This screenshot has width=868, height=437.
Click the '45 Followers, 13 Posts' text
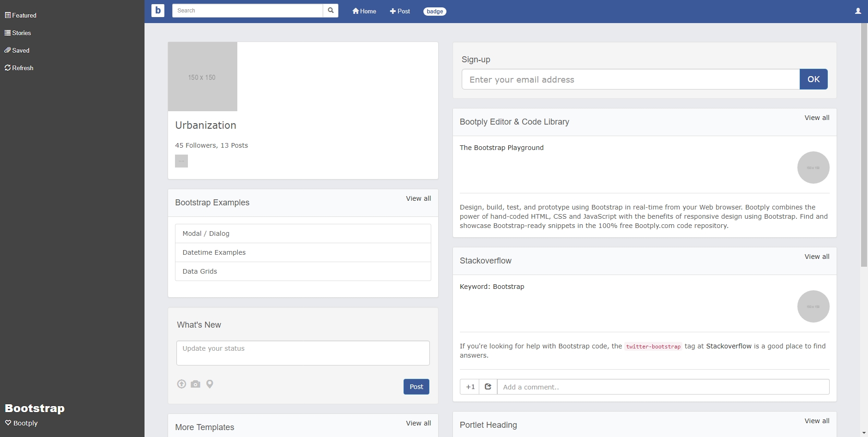click(211, 145)
